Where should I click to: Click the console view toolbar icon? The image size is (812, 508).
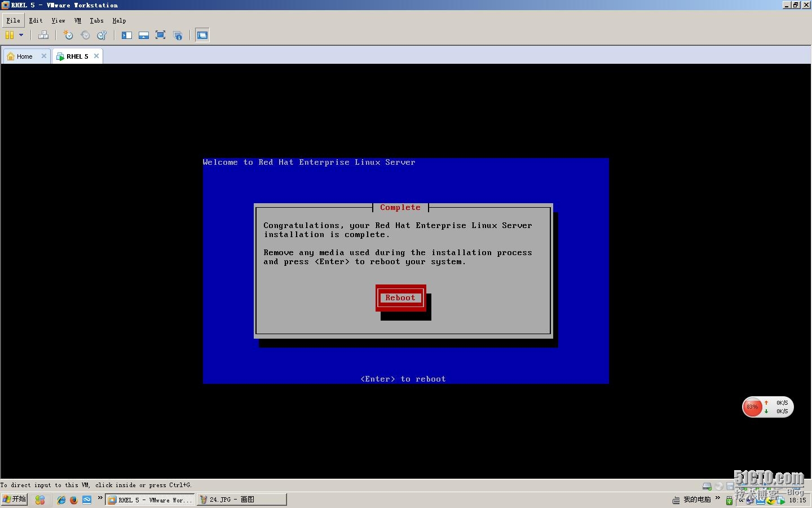click(x=202, y=35)
